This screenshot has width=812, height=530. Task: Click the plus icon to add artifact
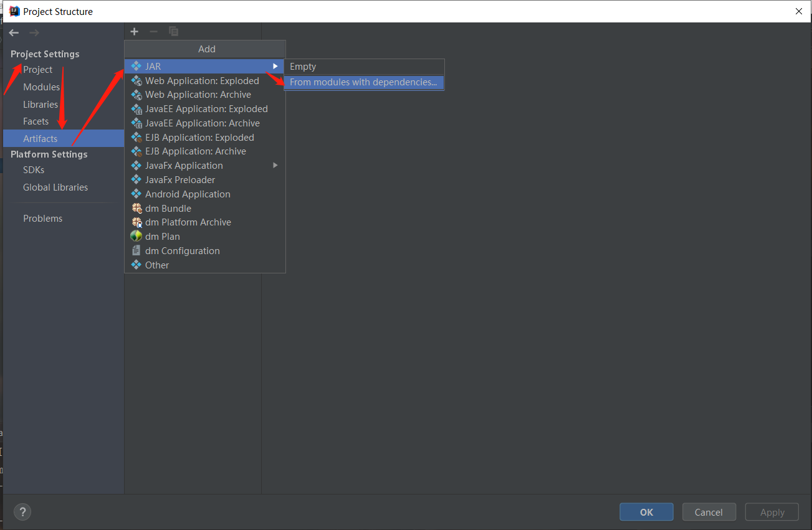coord(134,31)
